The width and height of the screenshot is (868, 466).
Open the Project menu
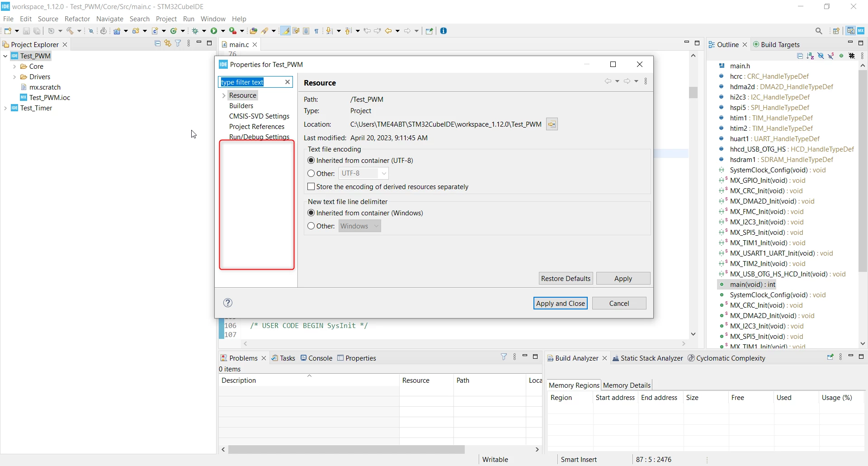166,19
